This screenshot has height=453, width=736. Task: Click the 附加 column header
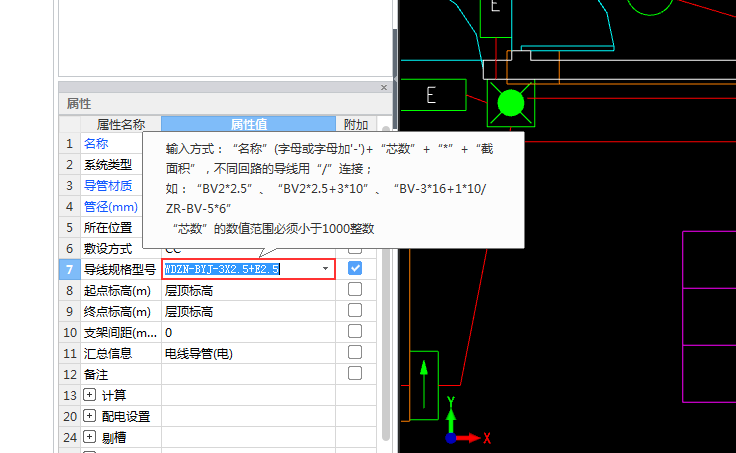[x=355, y=124]
